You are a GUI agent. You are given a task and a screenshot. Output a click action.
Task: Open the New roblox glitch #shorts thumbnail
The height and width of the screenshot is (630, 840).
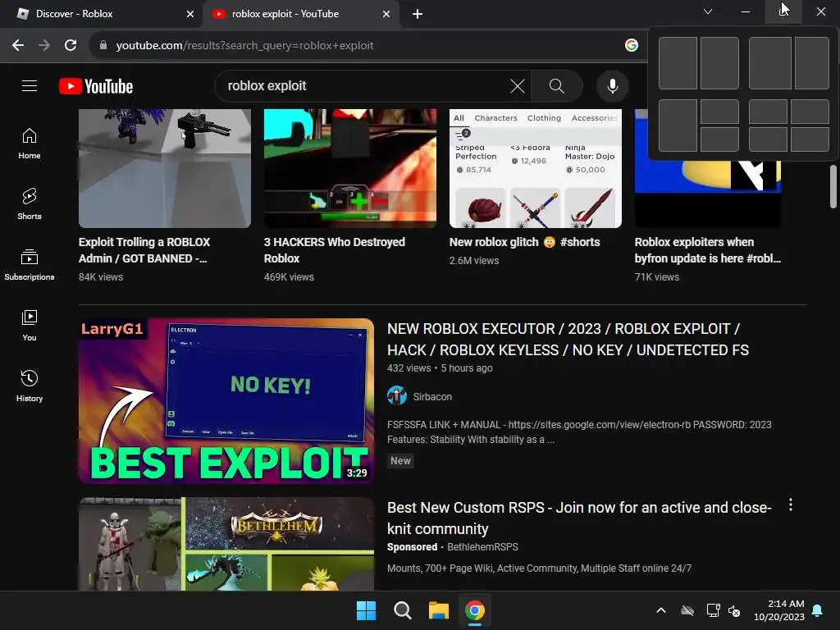click(x=535, y=168)
